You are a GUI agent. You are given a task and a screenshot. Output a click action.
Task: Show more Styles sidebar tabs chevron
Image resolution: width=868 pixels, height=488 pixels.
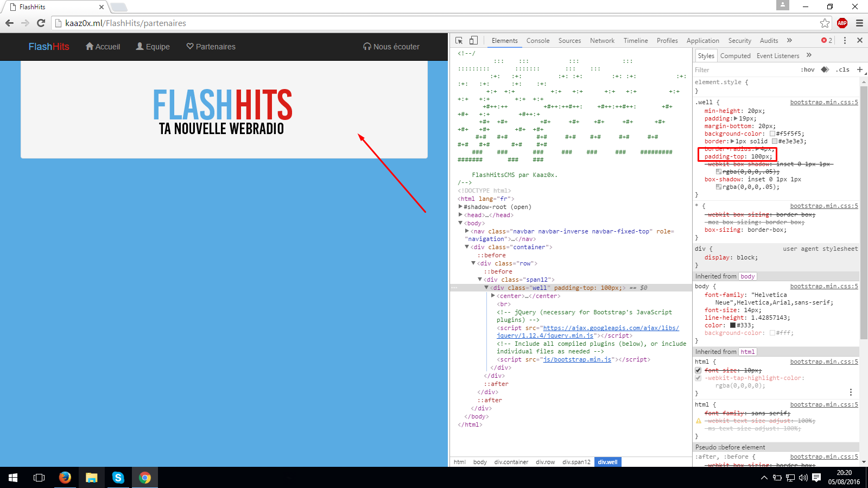(809, 55)
